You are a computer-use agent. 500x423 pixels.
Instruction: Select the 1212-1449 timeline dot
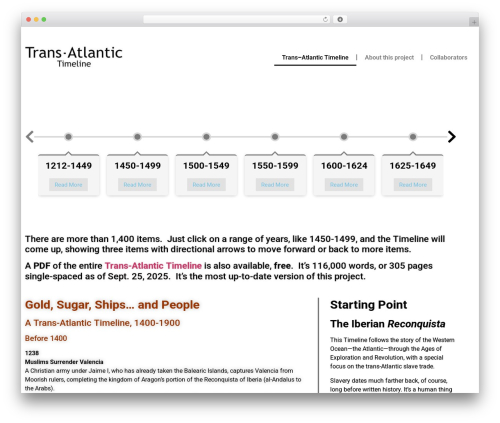[x=68, y=137]
